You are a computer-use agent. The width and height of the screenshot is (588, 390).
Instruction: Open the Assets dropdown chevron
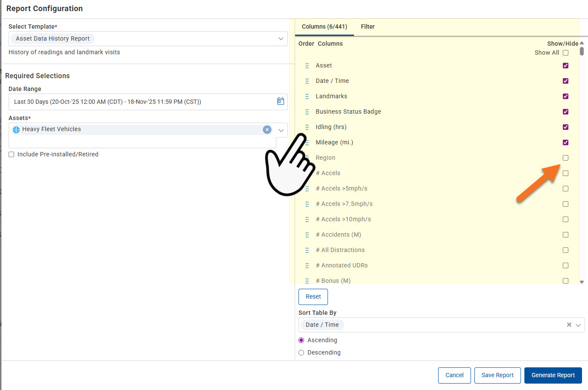point(281,130)
